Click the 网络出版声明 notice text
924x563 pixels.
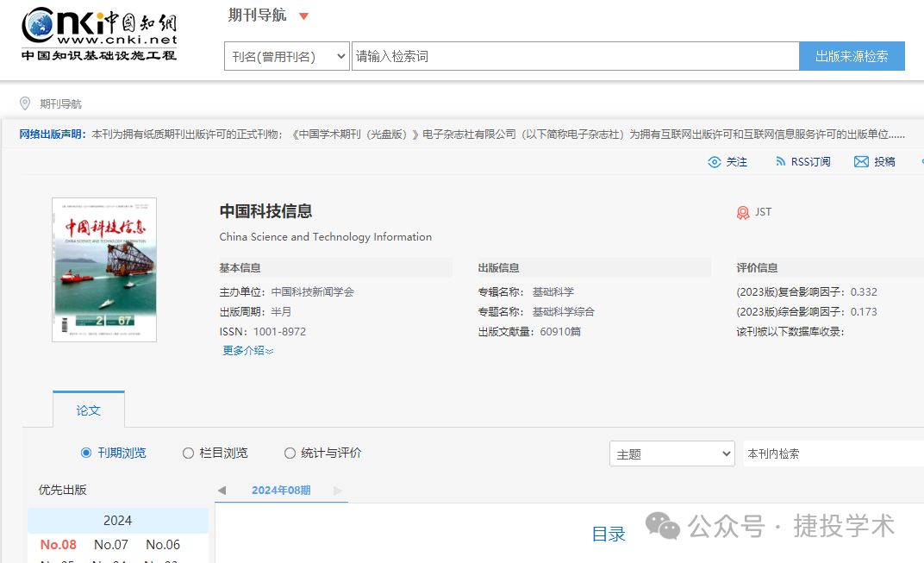click(462, 134)
